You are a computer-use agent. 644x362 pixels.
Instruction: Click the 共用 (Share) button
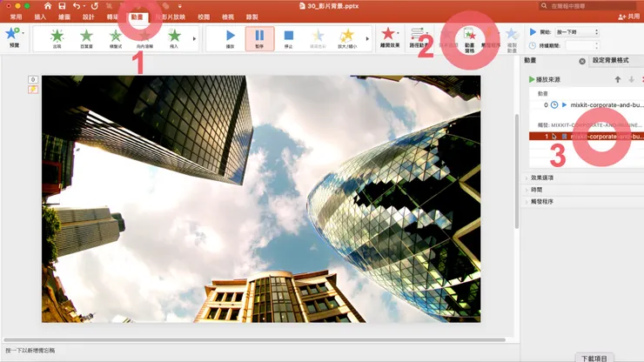pyautogui.click(x=629, y=17)
